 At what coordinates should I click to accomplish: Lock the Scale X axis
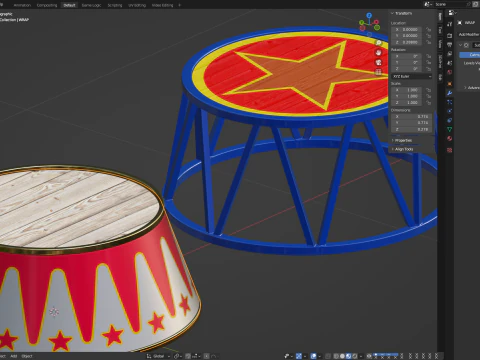tap(429, 90)
